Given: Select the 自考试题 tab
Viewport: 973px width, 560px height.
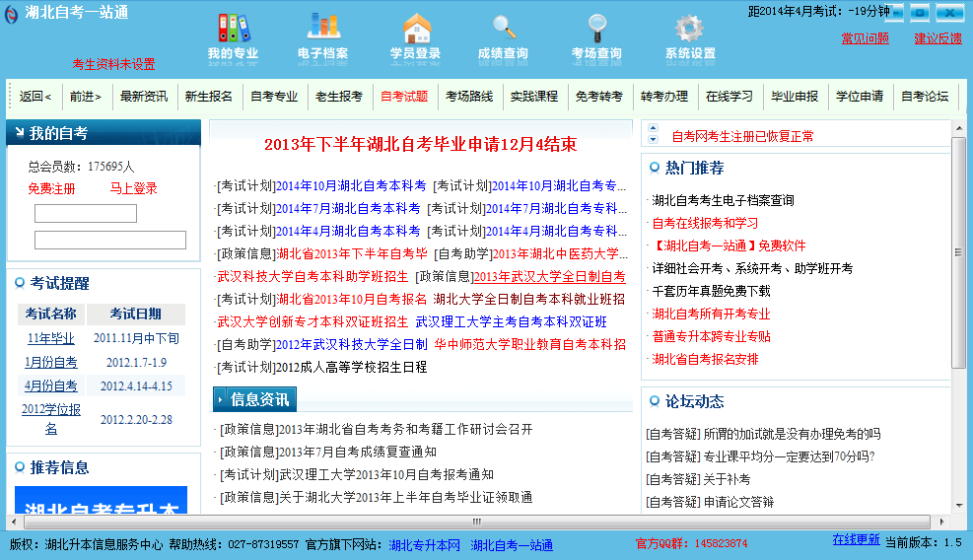Looking at the screenshot, I should 404,97.
